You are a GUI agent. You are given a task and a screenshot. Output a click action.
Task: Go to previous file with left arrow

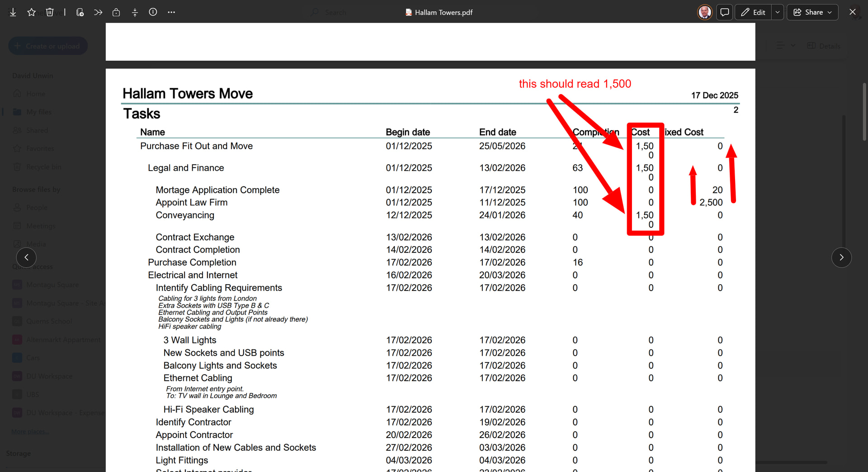coord(26,257)
